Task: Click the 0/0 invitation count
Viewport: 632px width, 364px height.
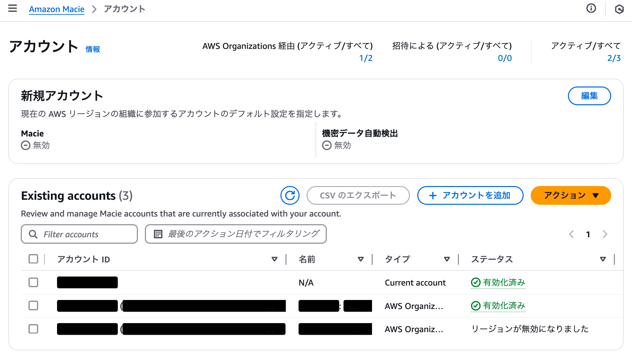Action: [x=505, y=58]
